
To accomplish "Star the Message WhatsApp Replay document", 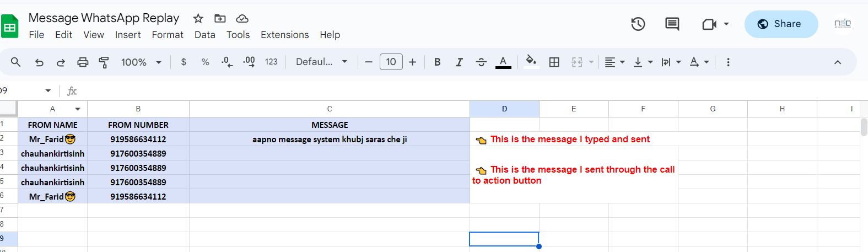I will 198,19.
